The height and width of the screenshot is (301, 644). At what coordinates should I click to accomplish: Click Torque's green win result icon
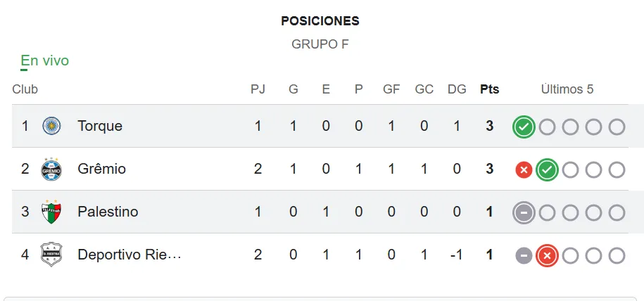click(524, 127)
